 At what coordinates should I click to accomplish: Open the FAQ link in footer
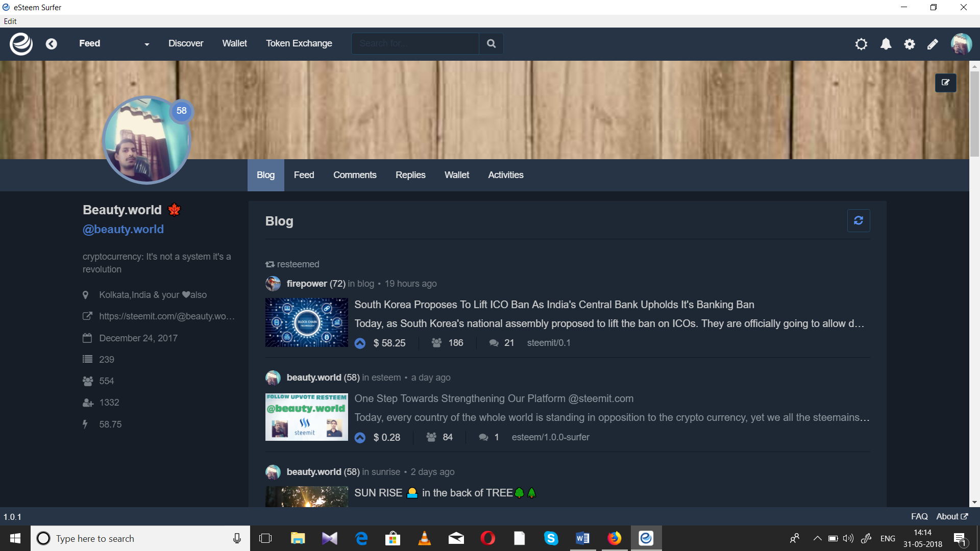point(919,517)
